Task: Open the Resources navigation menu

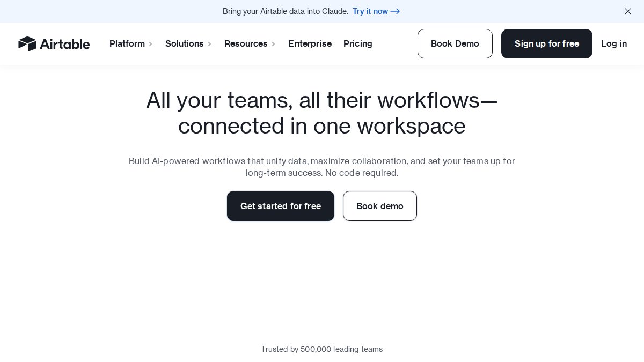Action: point(246,44)
